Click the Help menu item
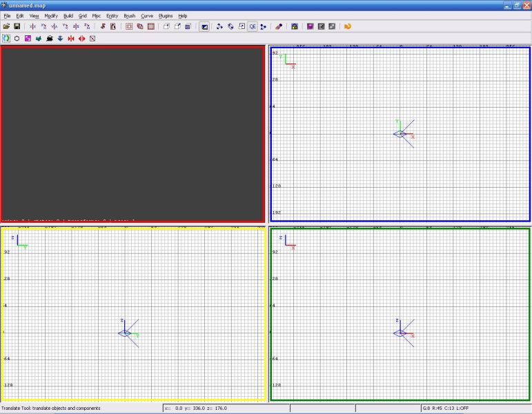532x414 pixels. point(183,15)
